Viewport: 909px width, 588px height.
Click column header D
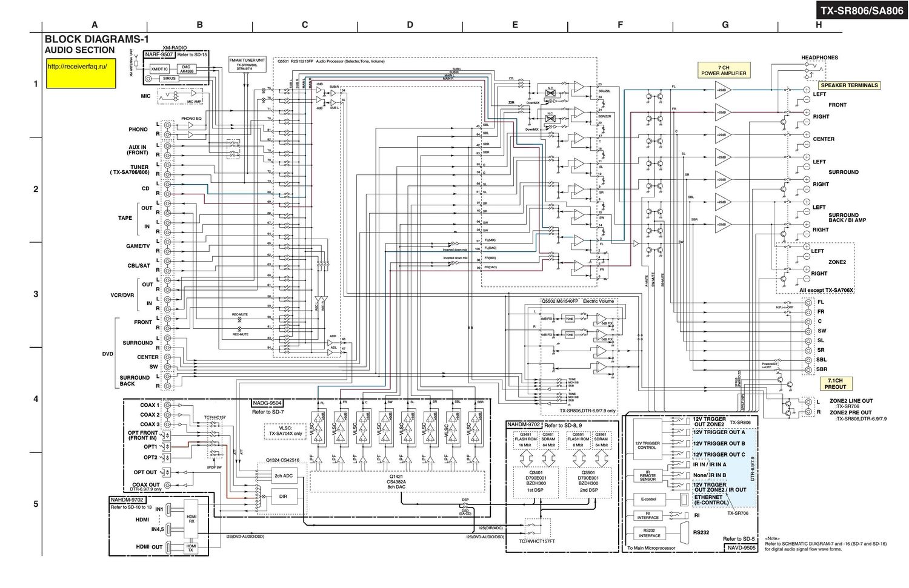(x=410, y=25)
